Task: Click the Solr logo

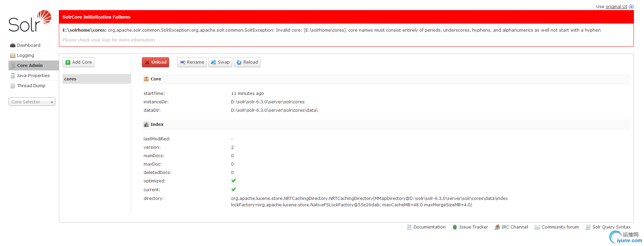Action: coord(30,21)
